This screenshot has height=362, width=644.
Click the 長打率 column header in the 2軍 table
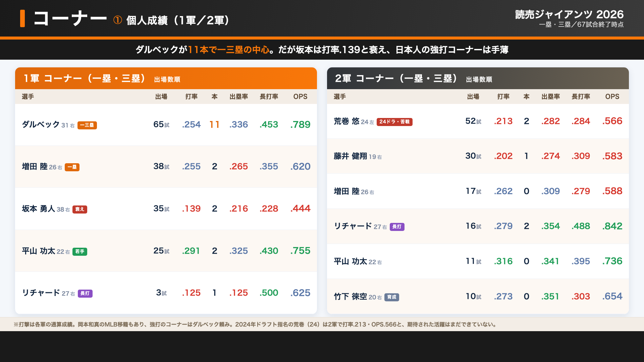(x=581, y=97)
